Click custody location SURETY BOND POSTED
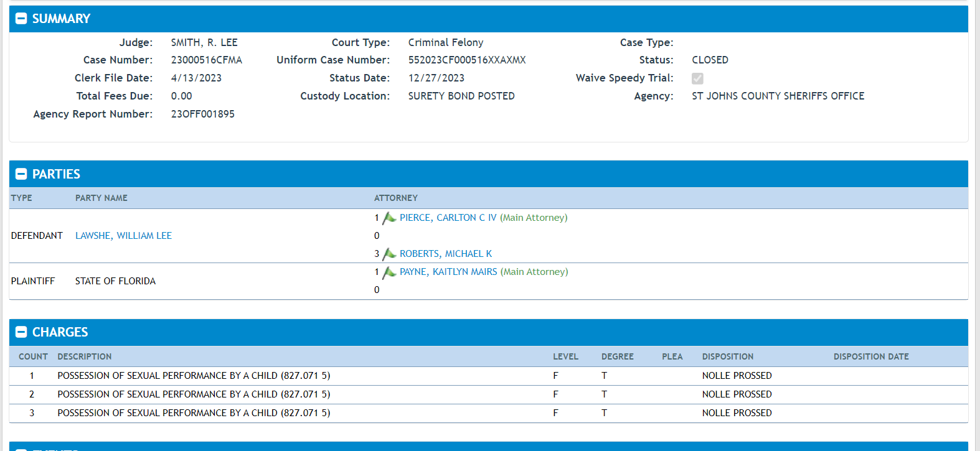The height and width of the screenshot is (451, 980). click(x=461, y=96)
